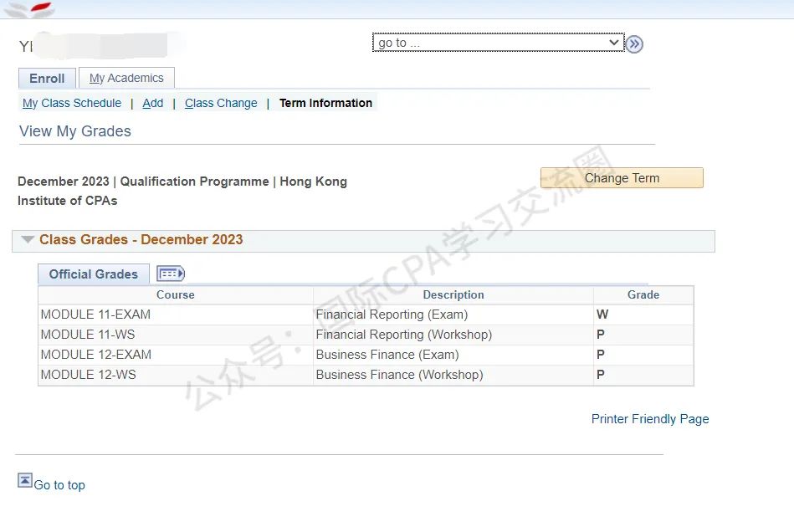Click the Financial Reporting (Exam) description

pyautogui.click(x=392, y=315)
